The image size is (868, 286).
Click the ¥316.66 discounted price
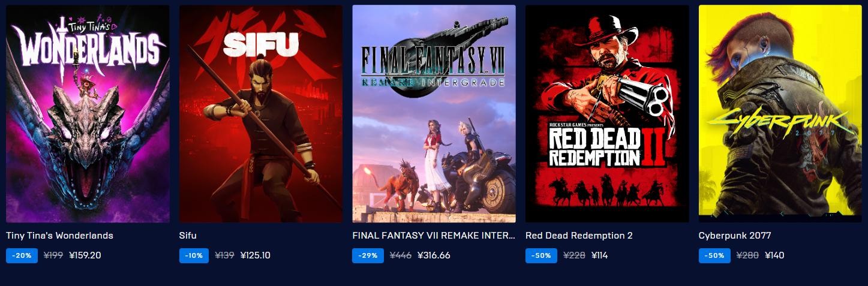[434, 255]
